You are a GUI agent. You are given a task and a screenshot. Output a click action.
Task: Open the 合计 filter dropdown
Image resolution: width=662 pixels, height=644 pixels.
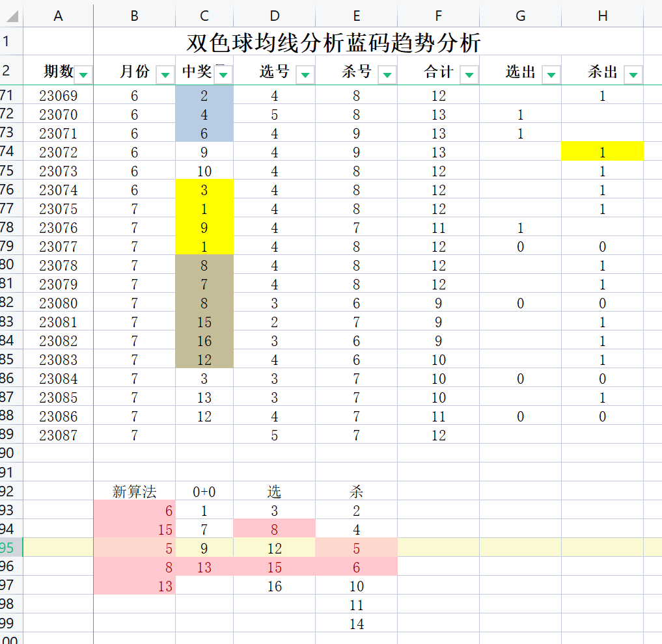pos(469,75)
